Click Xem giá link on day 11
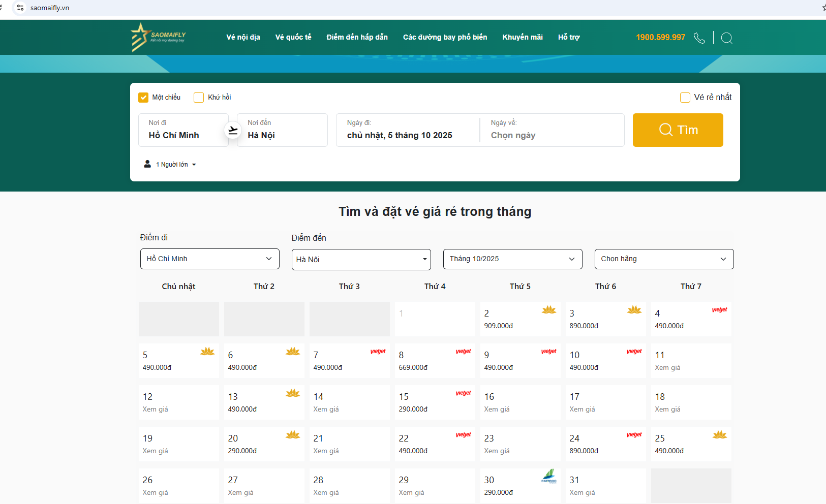 [667, 368]
